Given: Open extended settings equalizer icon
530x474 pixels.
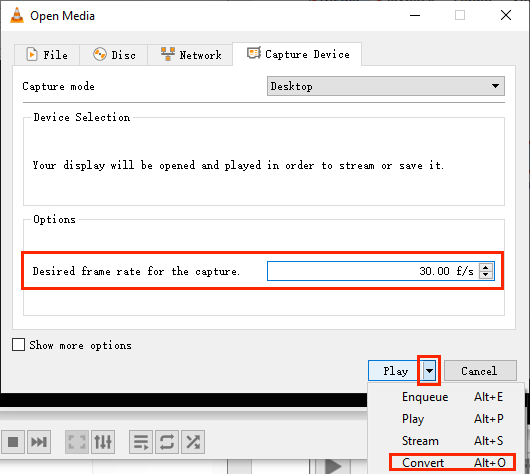Looking at the screenshot, I should [x=103, y=442].
